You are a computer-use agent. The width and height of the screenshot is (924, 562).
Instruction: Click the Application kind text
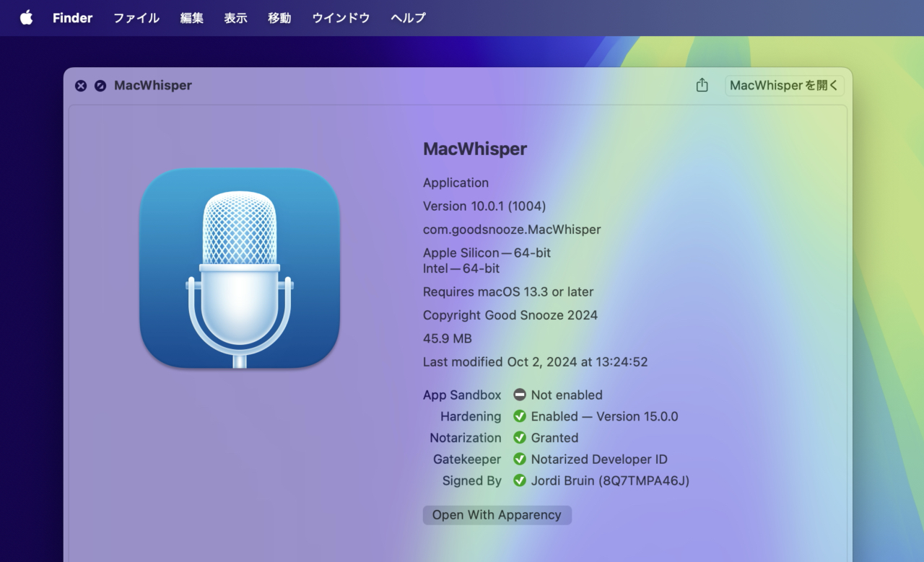point(456,183)
